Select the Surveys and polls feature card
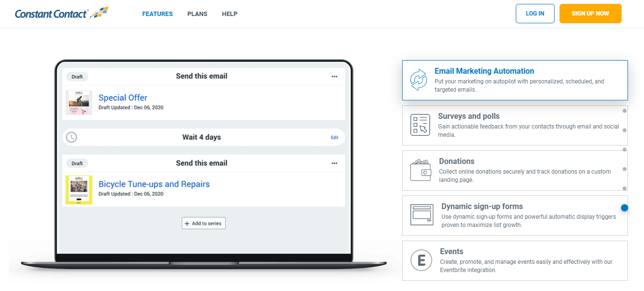Viewport: 644px width, 291px height. point(515,125)
